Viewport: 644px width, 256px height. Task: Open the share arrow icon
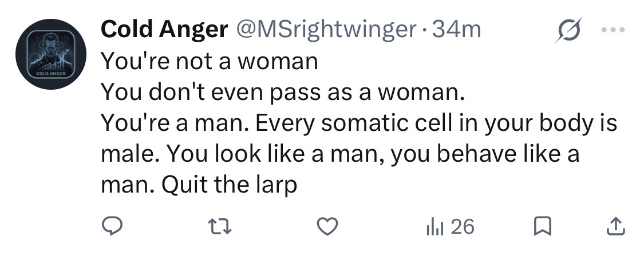[x=615, y=226]
